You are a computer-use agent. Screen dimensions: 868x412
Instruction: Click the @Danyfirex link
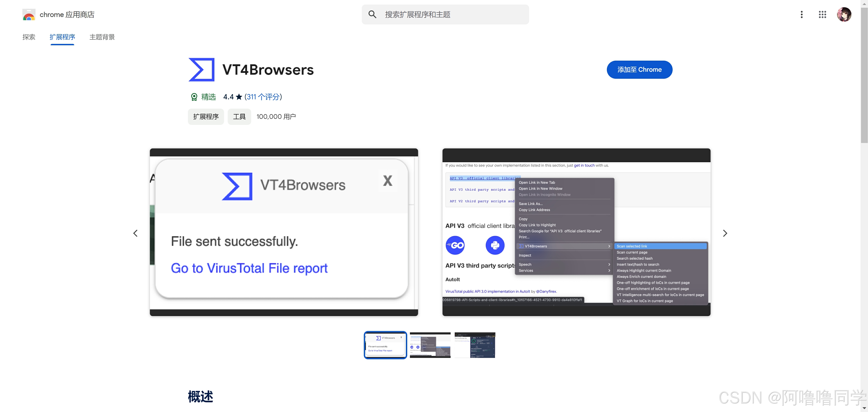click(546, 291)
